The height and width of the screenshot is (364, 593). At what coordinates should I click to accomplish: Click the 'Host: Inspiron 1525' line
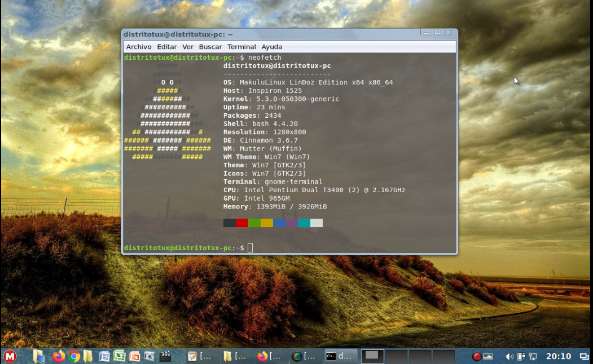pyautogui.click(x=262, y=91)
